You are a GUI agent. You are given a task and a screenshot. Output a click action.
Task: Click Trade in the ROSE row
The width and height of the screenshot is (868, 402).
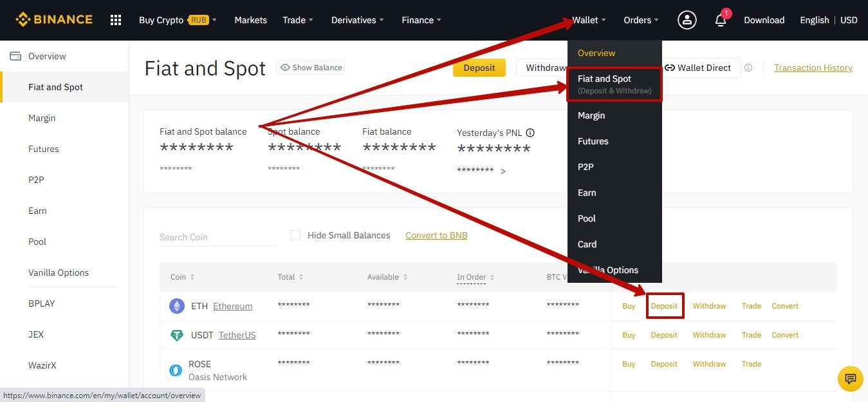click(751, 364)
